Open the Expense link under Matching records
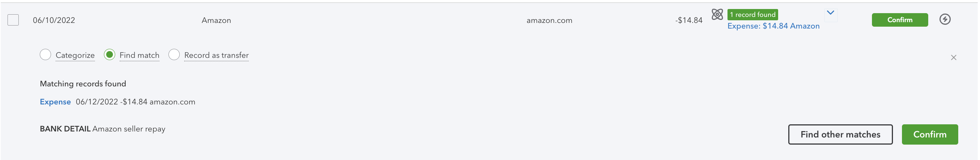Viewport: 980px width, 160px height. pyautogui.click(x=55, y=102)
